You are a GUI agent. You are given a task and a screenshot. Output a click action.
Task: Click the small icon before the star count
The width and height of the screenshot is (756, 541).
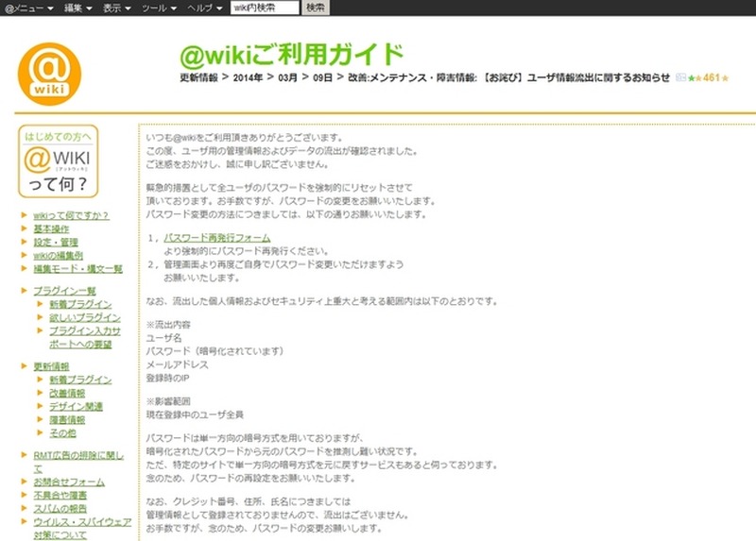(680, 77)
